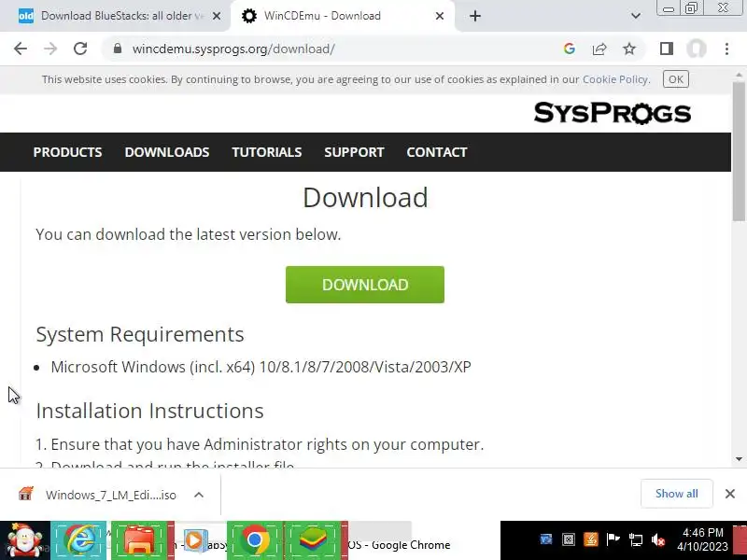
Task: Click the scrollbar down arrow
Action: (740, 459)
